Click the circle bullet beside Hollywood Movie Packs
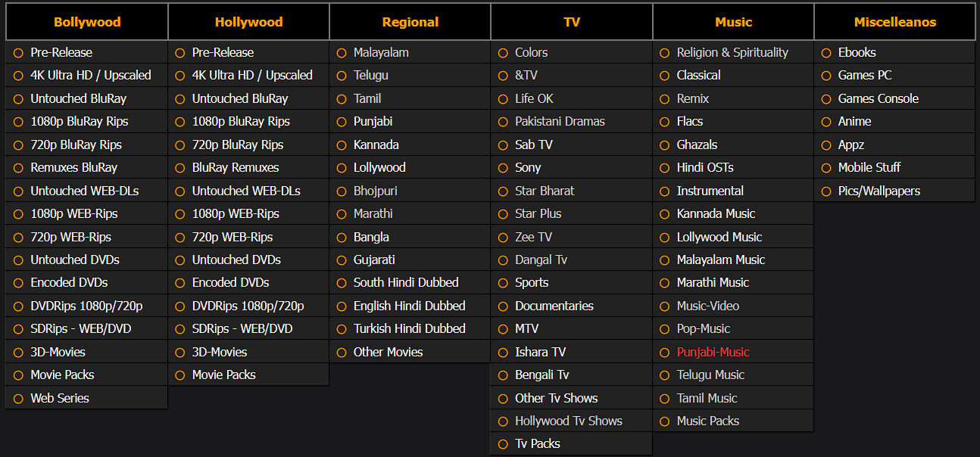Viewport: 980px width, 457px height. point(180,375)
